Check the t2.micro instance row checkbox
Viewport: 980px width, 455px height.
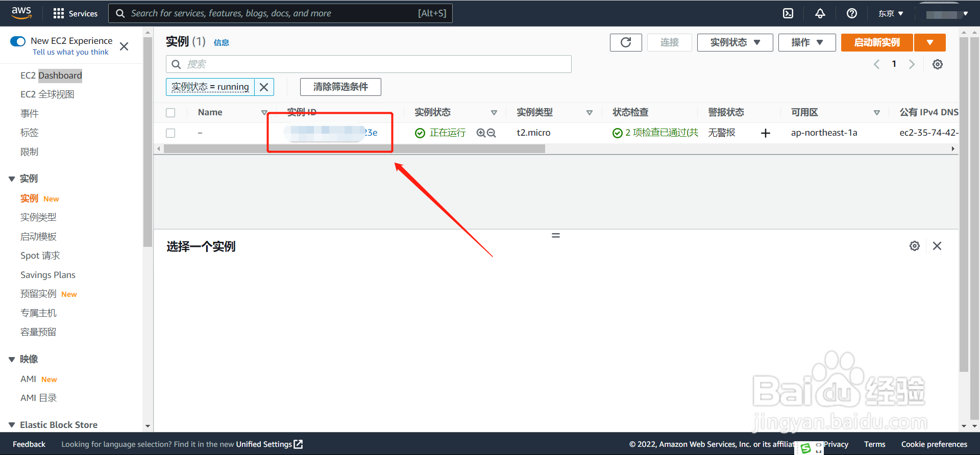click(x=170, y=133)
